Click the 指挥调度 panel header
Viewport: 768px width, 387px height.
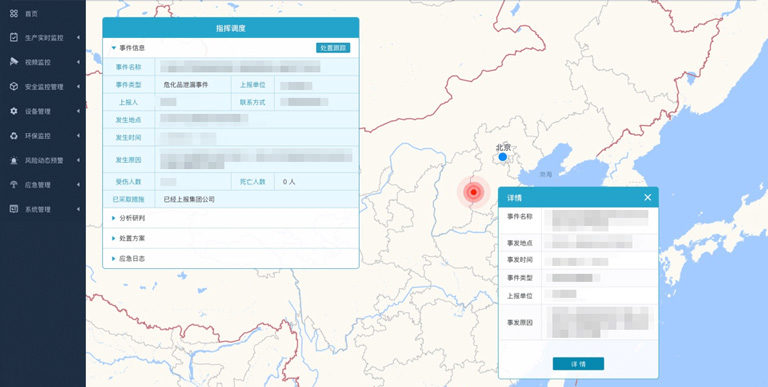(231, 28)
